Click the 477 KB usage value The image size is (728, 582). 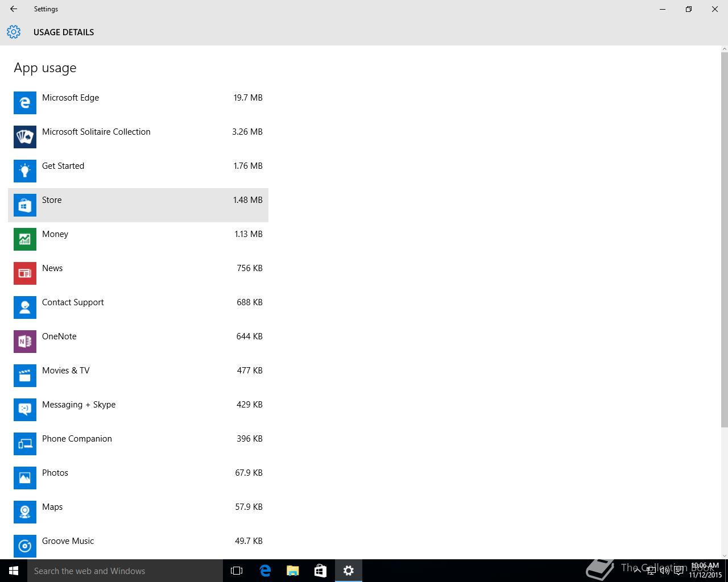click(x=250, y=371)
